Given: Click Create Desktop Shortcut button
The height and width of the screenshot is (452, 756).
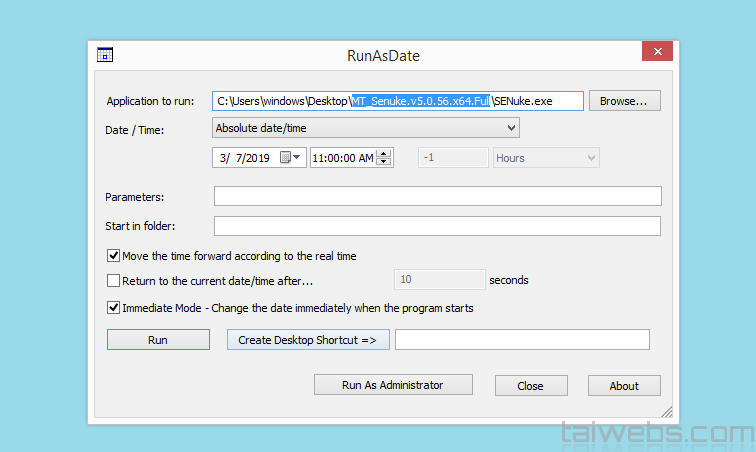Looking at the screenshot, I should 307,340.
